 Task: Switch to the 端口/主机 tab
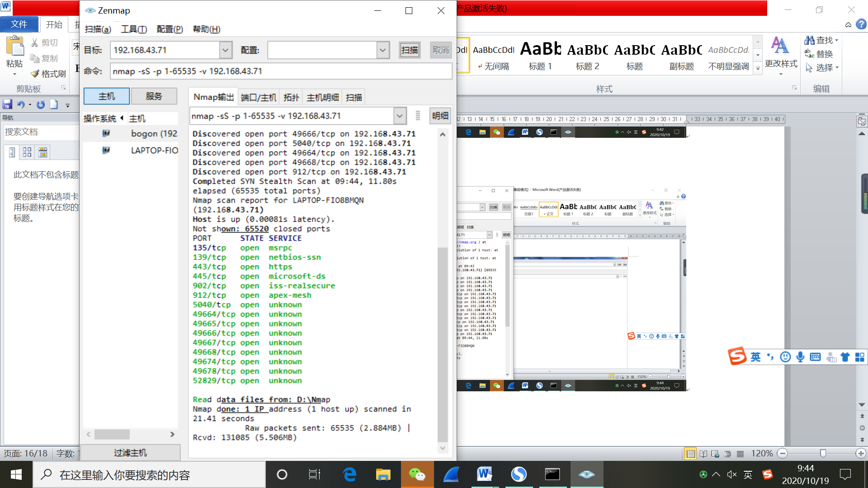[258, 97]
